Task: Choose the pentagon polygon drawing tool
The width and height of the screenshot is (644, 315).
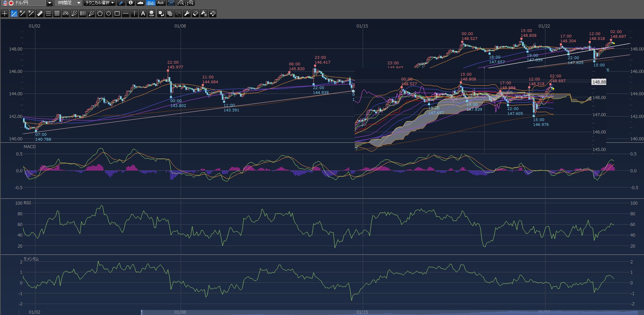Action: 100,14
